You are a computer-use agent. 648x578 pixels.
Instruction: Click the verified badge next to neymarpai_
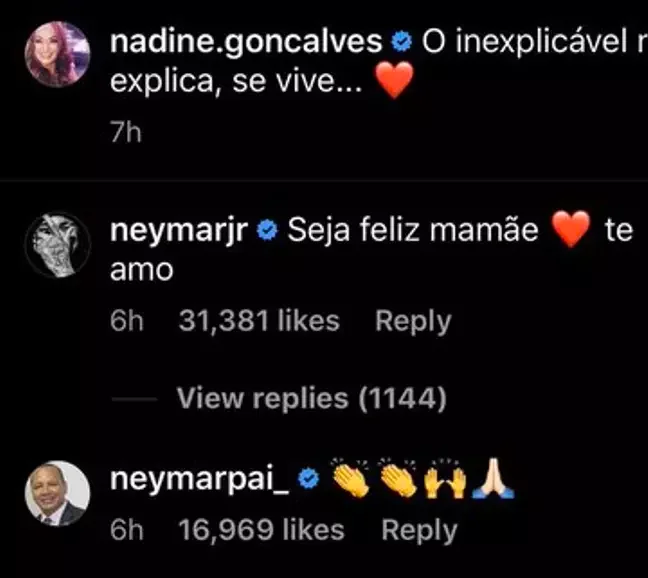[309, 481]
